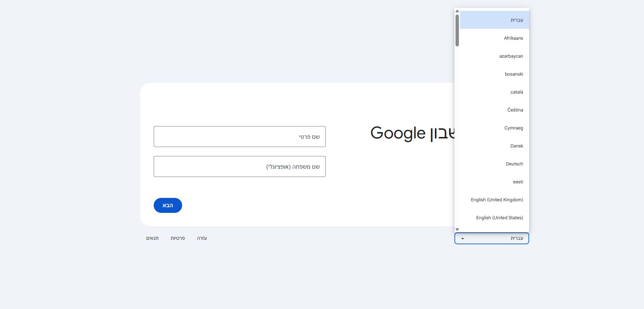The height and width of the screenshot is (309, 644).
Task: Click the language dropdown arrow icon
Action: click(463, 238)
